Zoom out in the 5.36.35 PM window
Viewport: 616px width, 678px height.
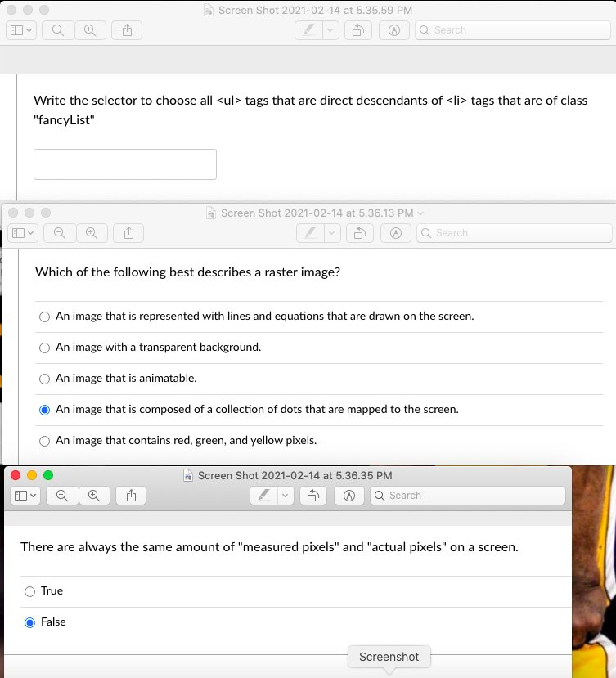pyautogui.click(x=62, y=496)
